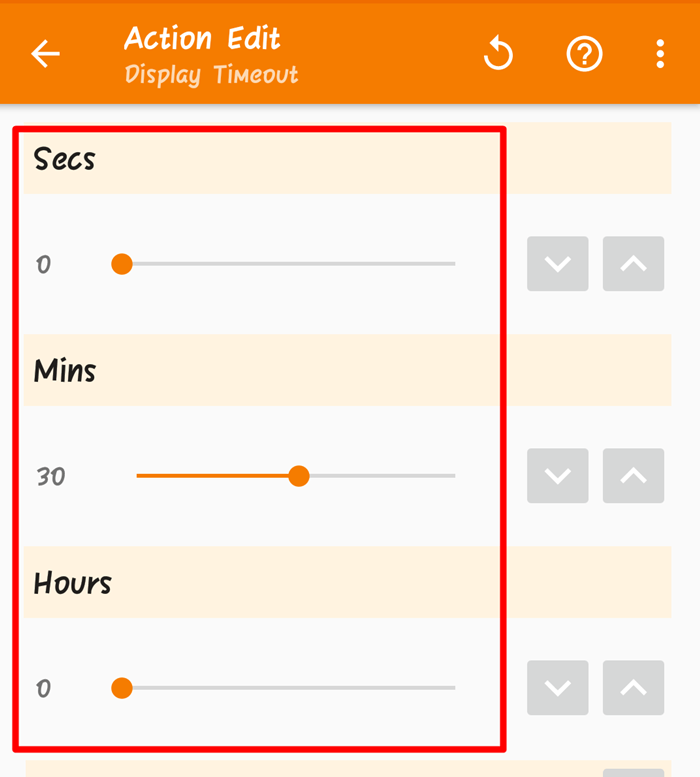Image resolution: width=700 pixels, height=777 pixels.
Task: Tap the Mins value 30
Action: coord(51,477)
